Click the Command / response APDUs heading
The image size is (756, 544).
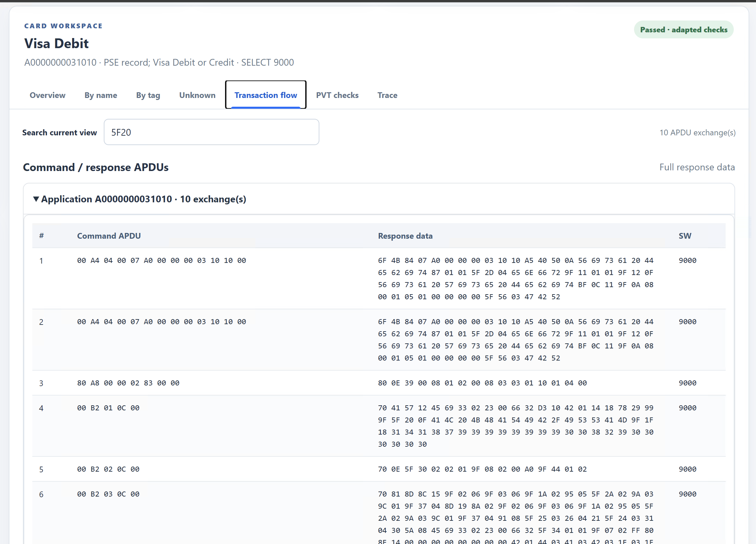[x=96, y=167]
